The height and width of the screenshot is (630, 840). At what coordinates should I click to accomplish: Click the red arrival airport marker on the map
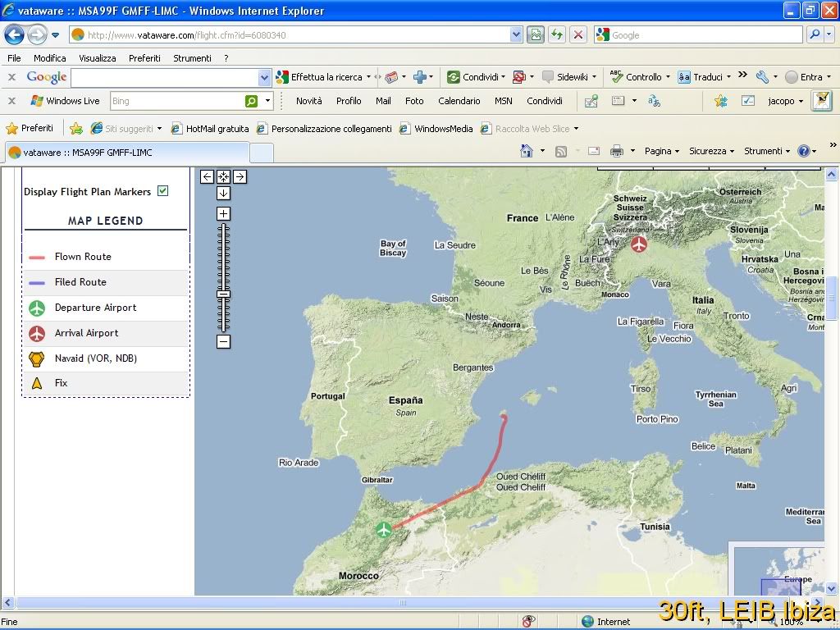(638, 244)
